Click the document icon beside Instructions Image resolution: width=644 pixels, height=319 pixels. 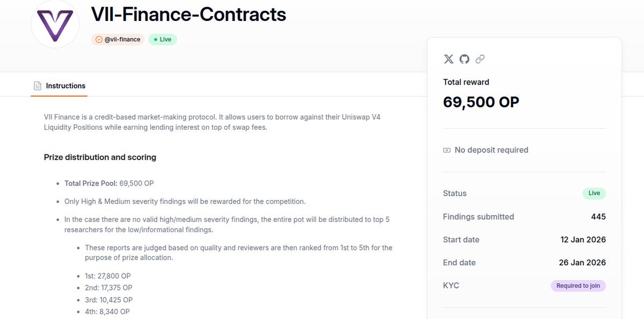tap(38, 86)
